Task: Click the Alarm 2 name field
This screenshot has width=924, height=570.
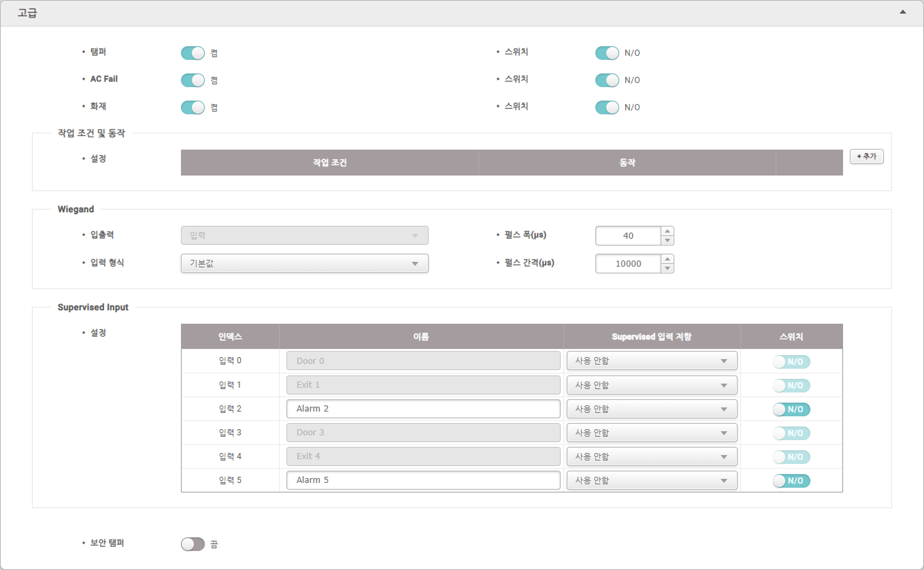Action: click(x=423, y=409)
